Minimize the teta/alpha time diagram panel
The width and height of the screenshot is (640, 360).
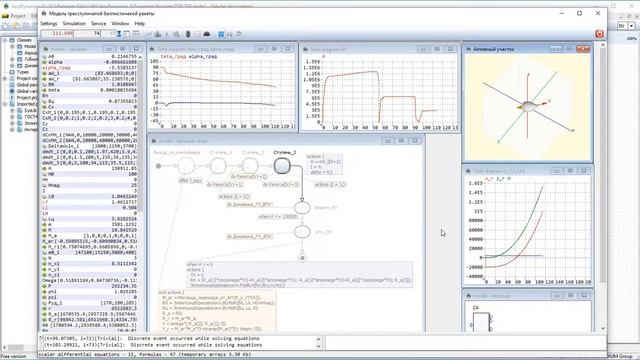[x=260, y=49]
